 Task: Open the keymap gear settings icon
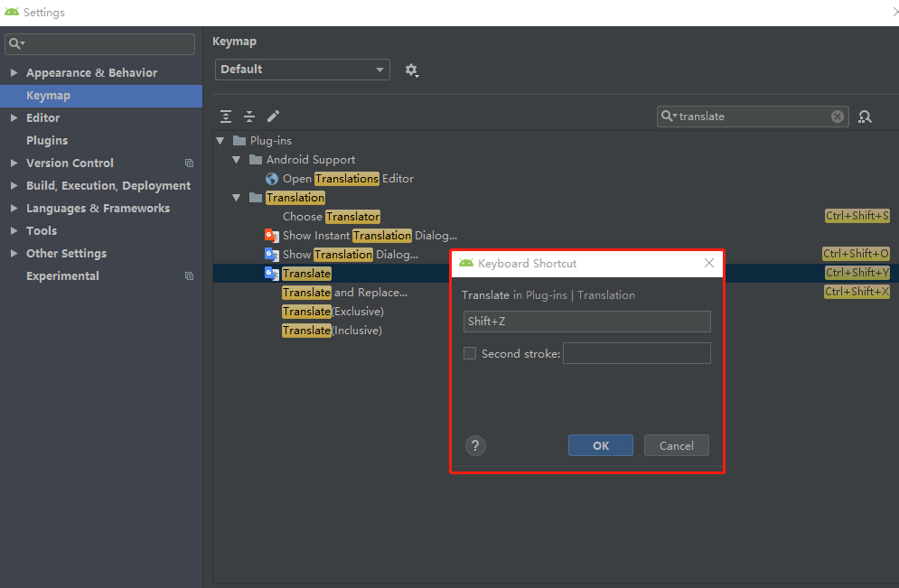click(412, 70)
